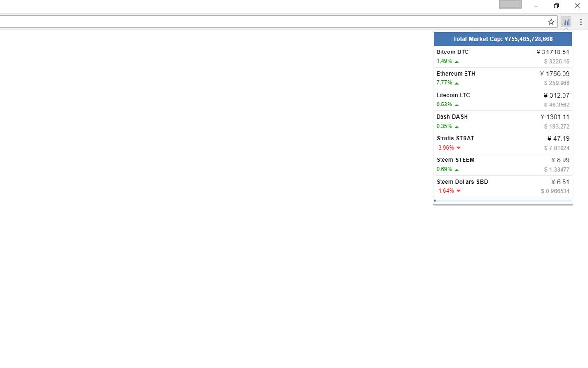This screenshot has width=588, height=368.
Task: Click the Bitcoin yen price ¥ 21718.51
Action: point(553,52)
